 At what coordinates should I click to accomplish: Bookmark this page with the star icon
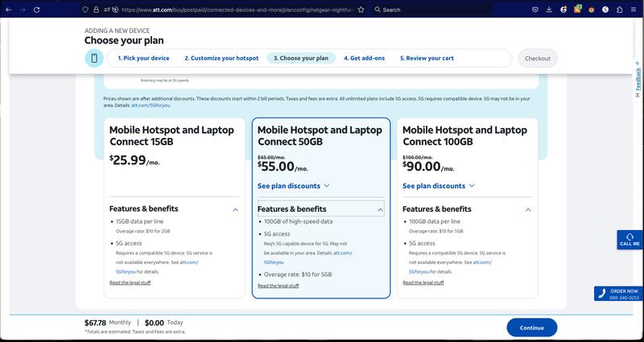point(361,10)
